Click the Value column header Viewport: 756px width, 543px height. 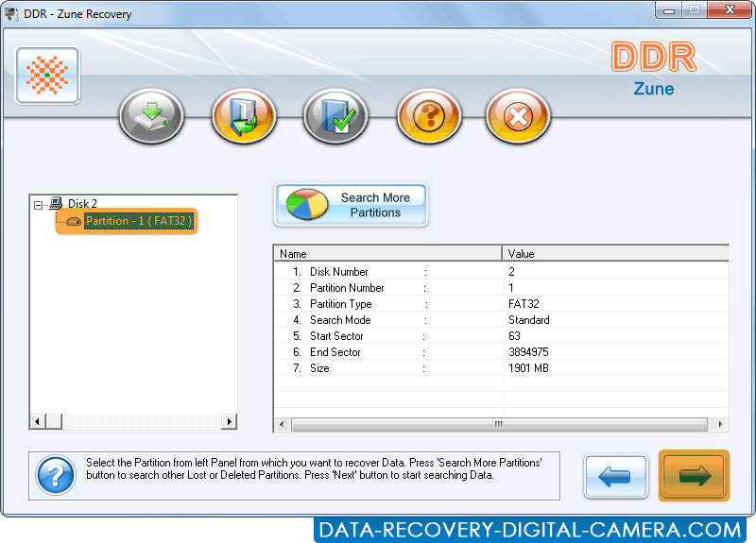click(x=616, y=253)
